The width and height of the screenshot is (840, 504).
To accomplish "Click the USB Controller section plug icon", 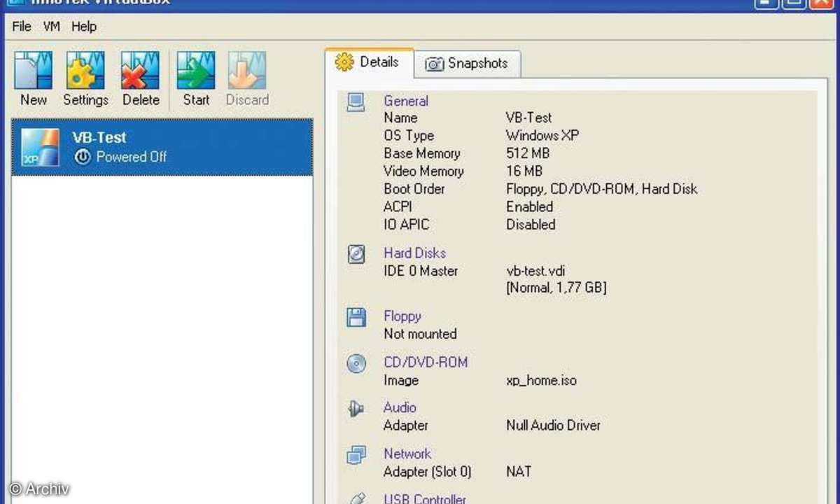I will tap(356, 498).
